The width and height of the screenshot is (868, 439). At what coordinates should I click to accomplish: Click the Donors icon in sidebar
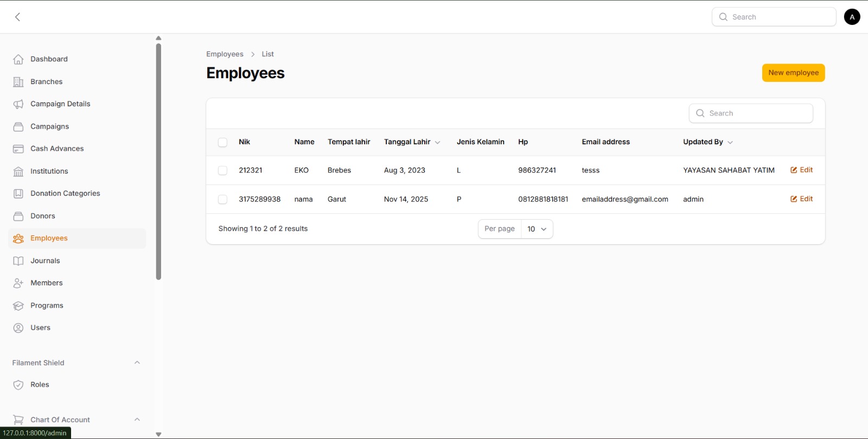pos(18,216)
